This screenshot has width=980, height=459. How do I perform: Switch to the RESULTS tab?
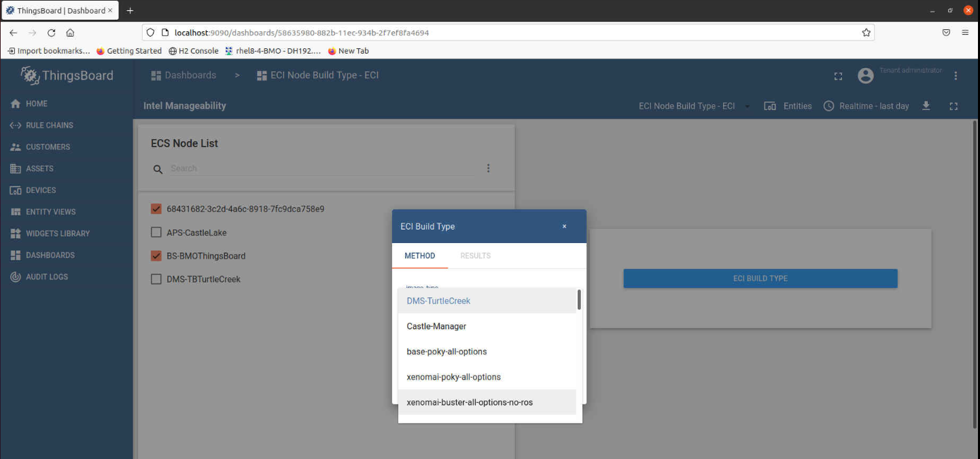click(x=476, y=256)
